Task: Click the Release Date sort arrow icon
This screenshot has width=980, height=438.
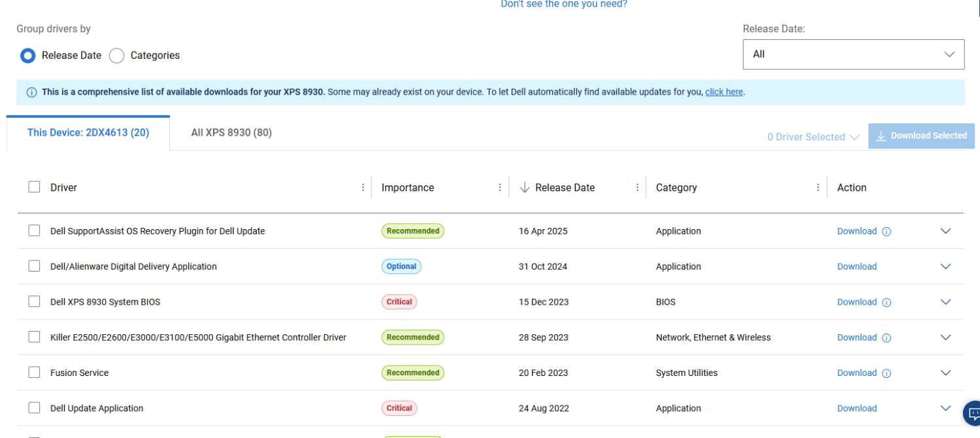Action: pyautogui.click(x=524, y=187)
